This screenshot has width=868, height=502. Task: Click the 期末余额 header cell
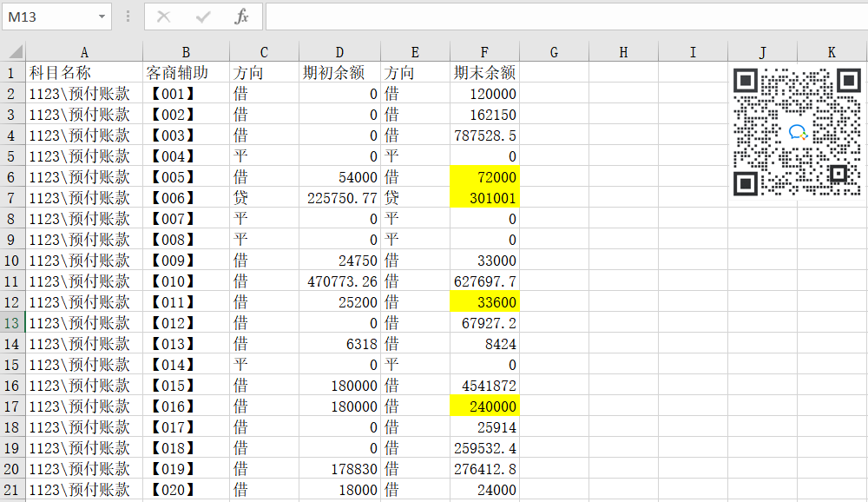[x=484, y=73]
